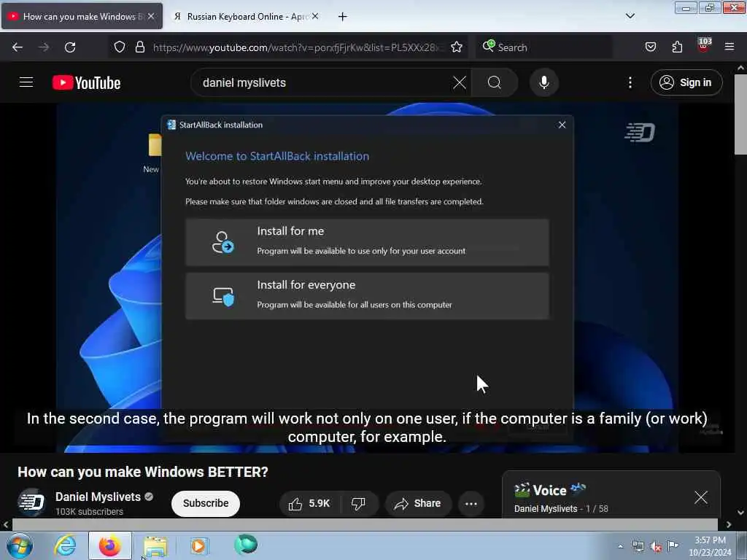Open Firefox application hamburger menu
Viewport: 747px width, 560px height.
729,47
